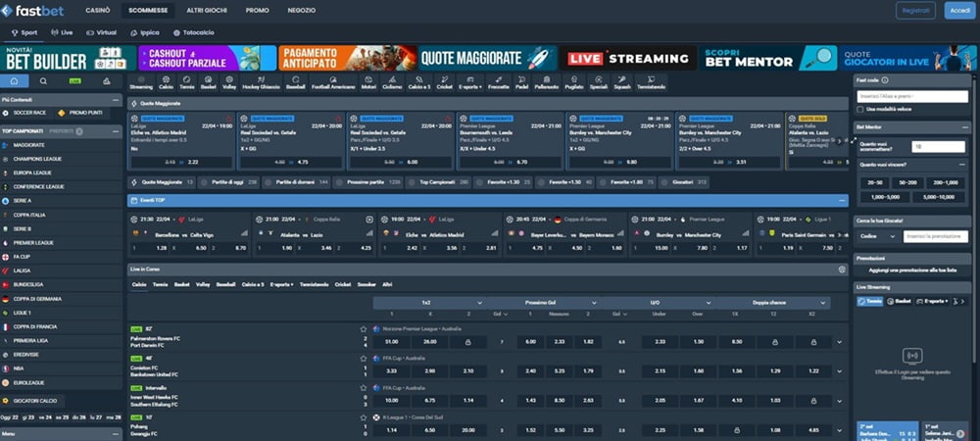Choose the Hockey Ghiaccio sport icon
Viewport: 980px width, 441px height.
[x=262, y=82]
